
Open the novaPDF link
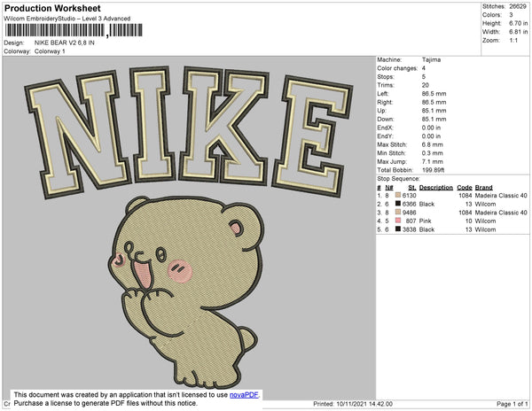coord(244,395)
